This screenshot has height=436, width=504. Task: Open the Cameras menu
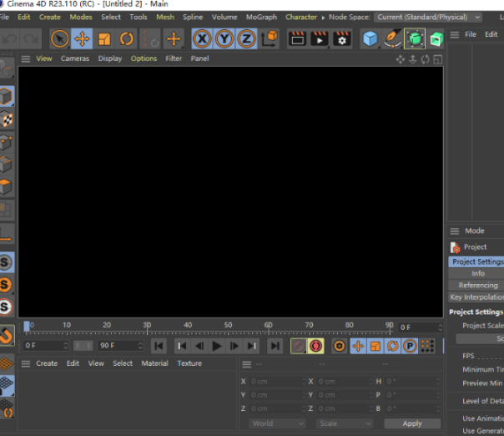(x=75, y=58)
